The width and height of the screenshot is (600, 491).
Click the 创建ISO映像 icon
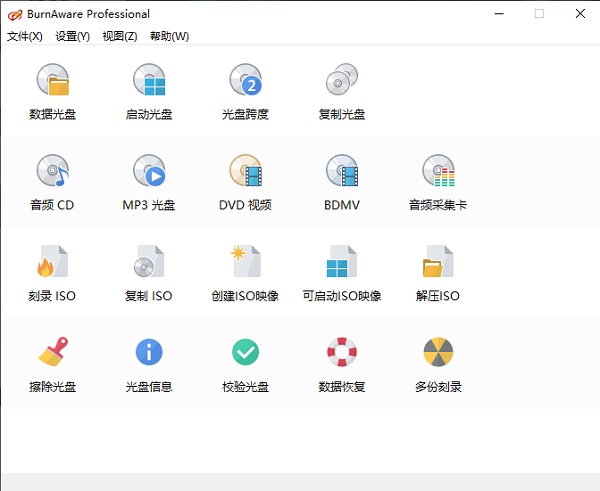(x=245, y=263)
